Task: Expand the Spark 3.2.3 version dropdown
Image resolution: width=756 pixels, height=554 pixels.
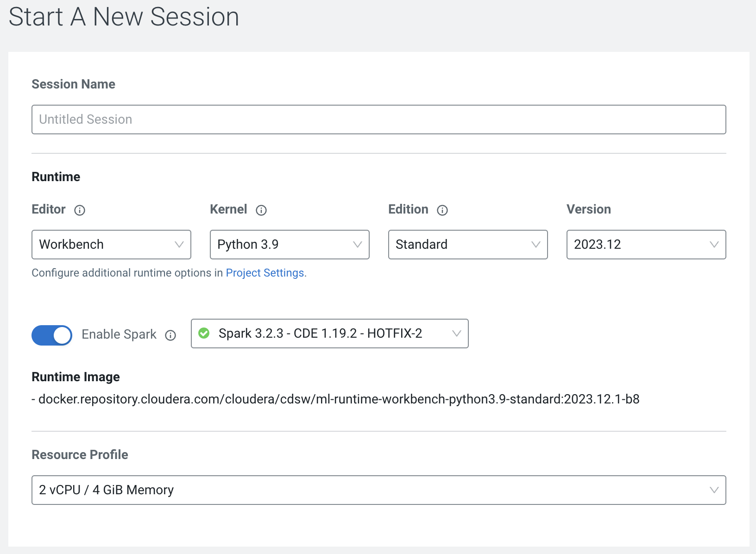Action: [x=329, y=334]
